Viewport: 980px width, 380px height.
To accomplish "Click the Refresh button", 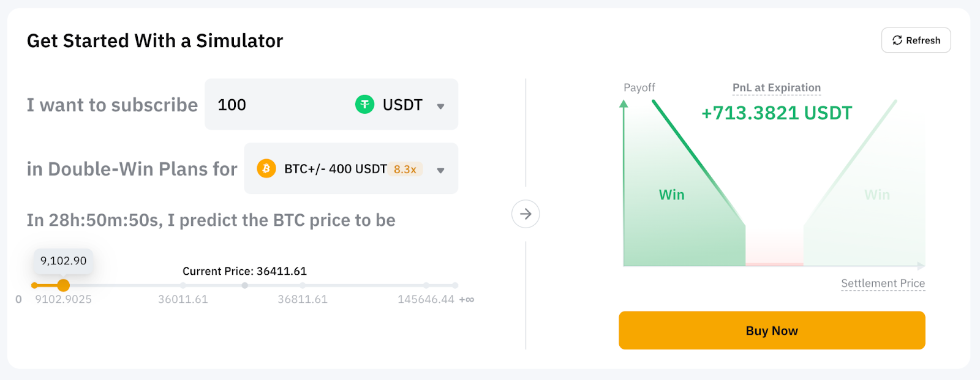I will tap(916, 40).
